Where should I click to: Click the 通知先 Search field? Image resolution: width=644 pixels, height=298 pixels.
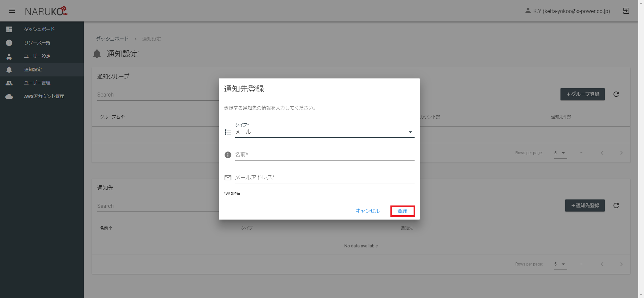158,206
